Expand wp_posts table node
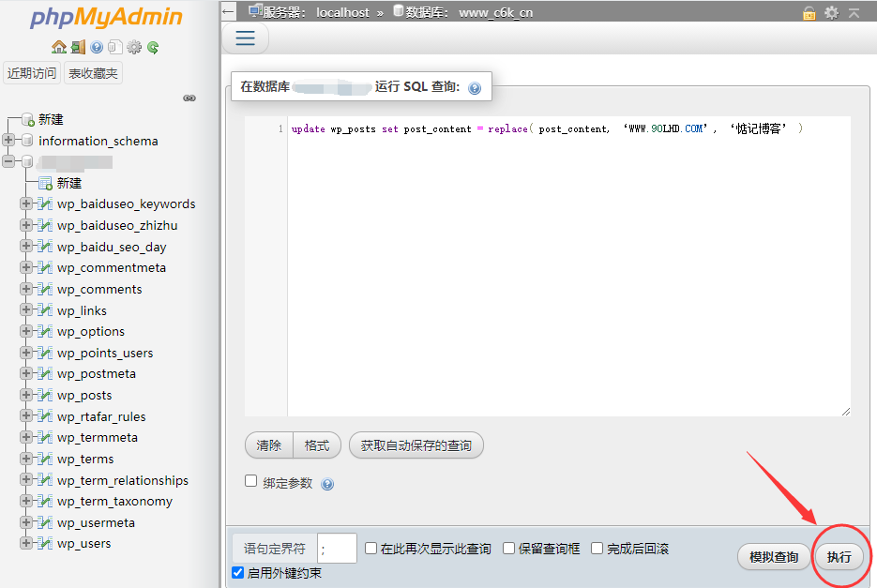The image size is (877, 588). click(x=25, y=395)
